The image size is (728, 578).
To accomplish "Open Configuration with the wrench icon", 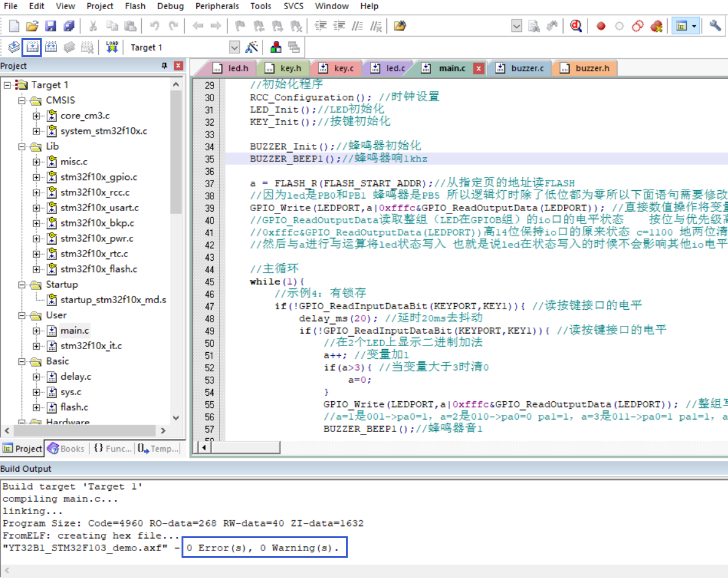I will click(x=715, y=26).
